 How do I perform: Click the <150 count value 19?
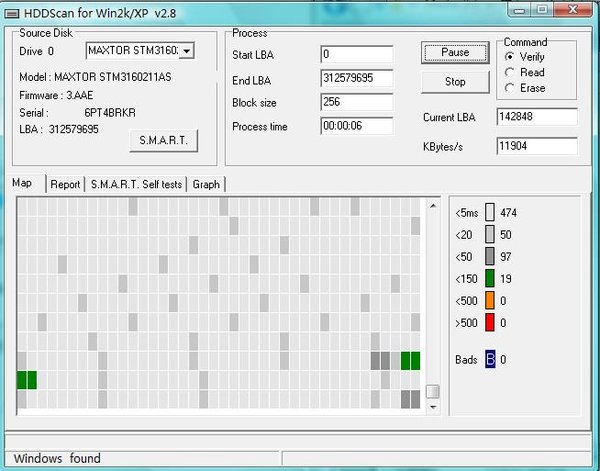pyautogui.click(x=506, y=279)
